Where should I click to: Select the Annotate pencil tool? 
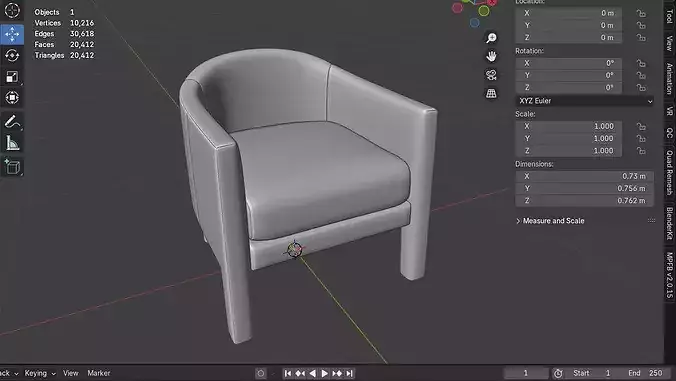point(12,122)
